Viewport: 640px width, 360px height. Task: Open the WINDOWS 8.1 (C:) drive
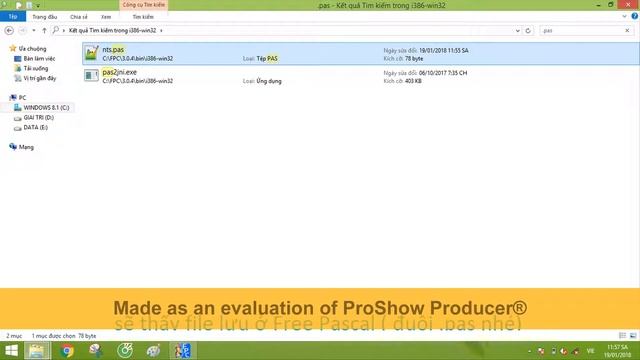[46, 108]
